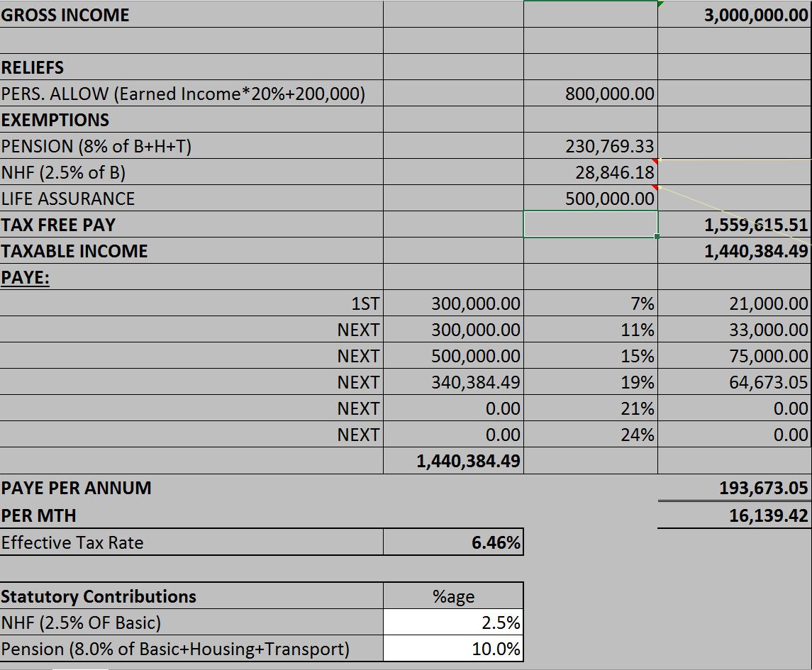Click the %age column header cell
812x670 pixels.
coord(454,596)
